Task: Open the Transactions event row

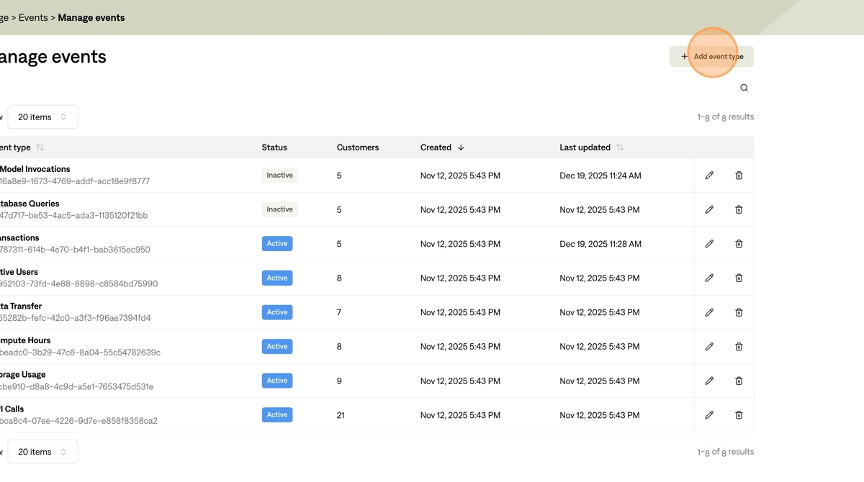Action: [20, 238]
